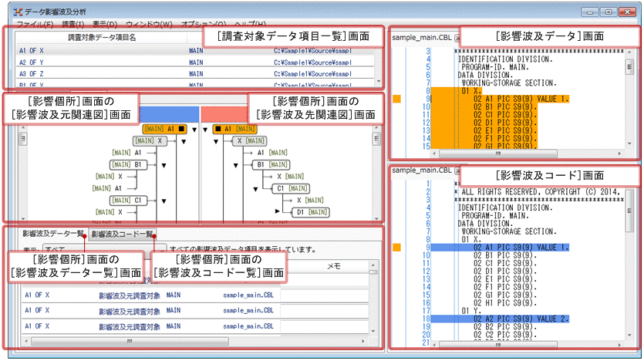This screenshot has width=644, height=361.
Task: Open the オプション(O) menu
Action: (204, 24)
